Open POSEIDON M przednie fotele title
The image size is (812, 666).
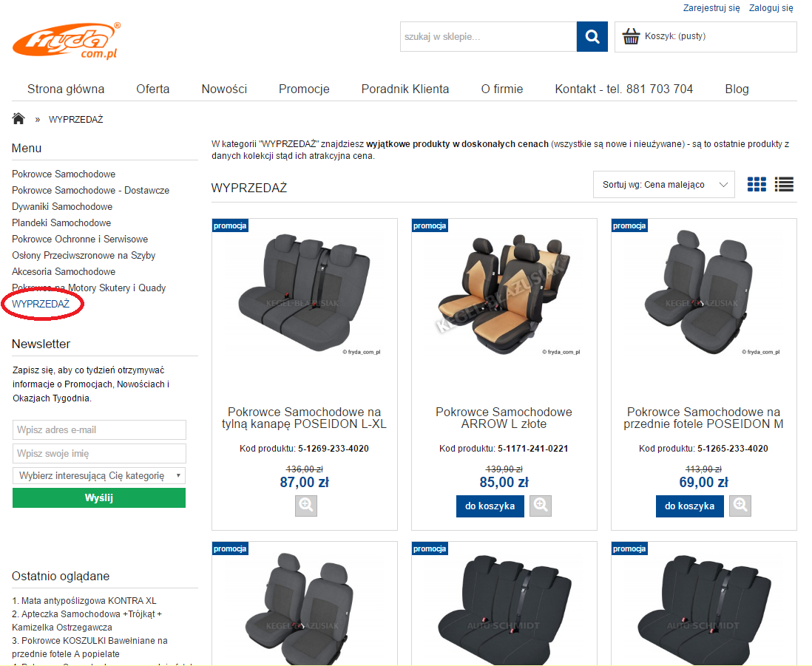point(703,418)
